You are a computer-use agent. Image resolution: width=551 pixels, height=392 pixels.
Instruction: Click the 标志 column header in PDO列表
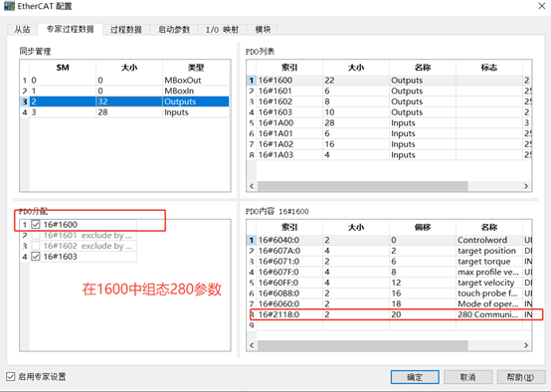[489, 68]
